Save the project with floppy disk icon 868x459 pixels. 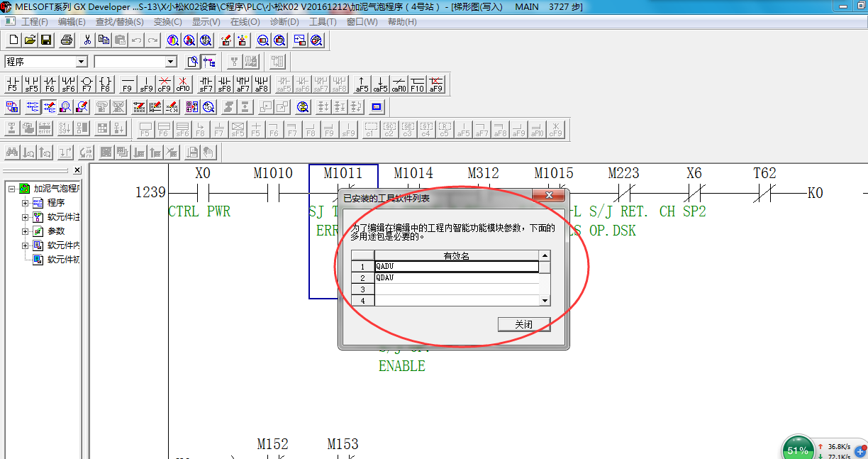[x=46, y=40]
